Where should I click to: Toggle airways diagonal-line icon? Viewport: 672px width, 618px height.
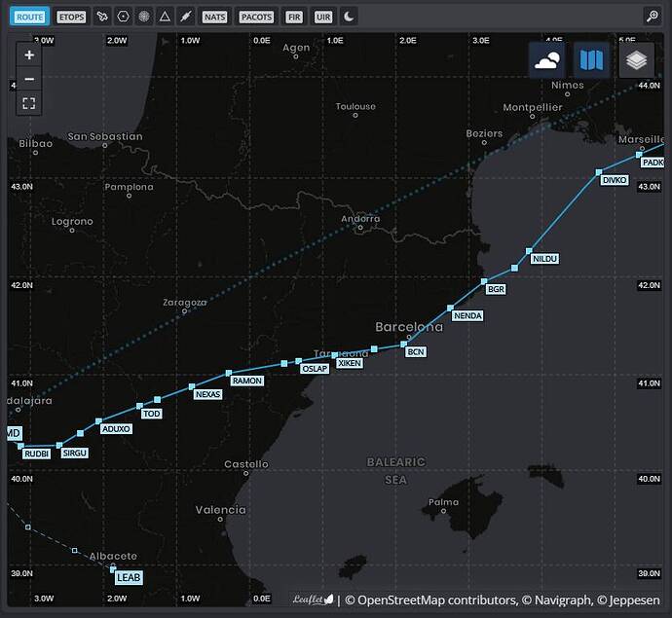click(x=186, y=17)
